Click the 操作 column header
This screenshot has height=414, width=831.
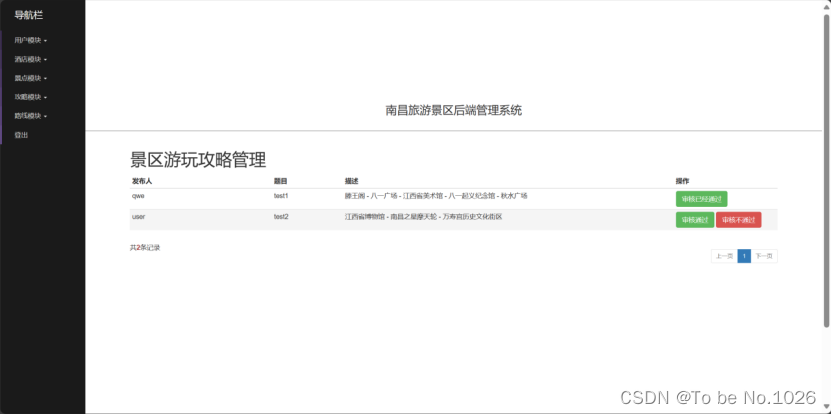683,181
